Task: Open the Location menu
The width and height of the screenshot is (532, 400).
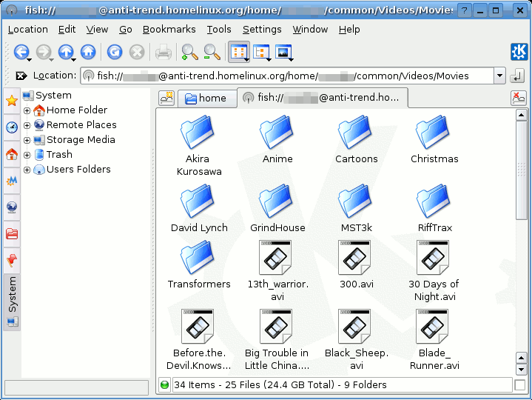Action: tap(28, 30)
